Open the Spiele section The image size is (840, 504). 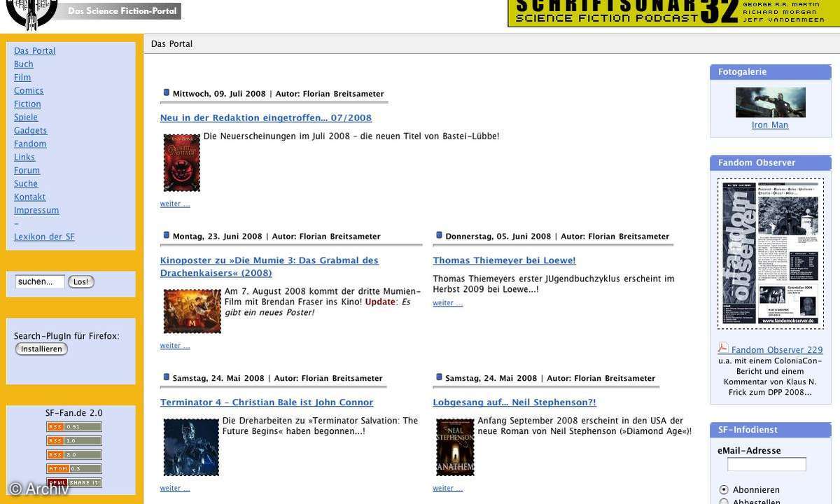pyautogui.click(x=26, y=118)
